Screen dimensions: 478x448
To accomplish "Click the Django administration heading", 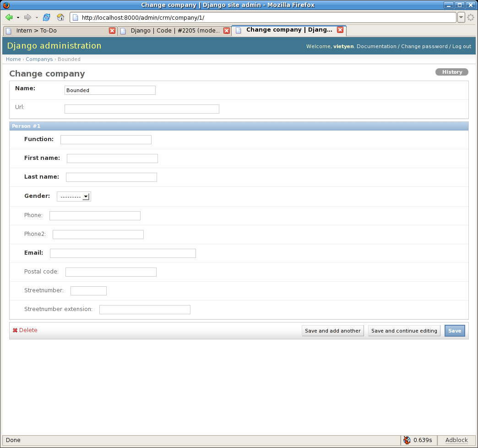I will pos(54,46).
